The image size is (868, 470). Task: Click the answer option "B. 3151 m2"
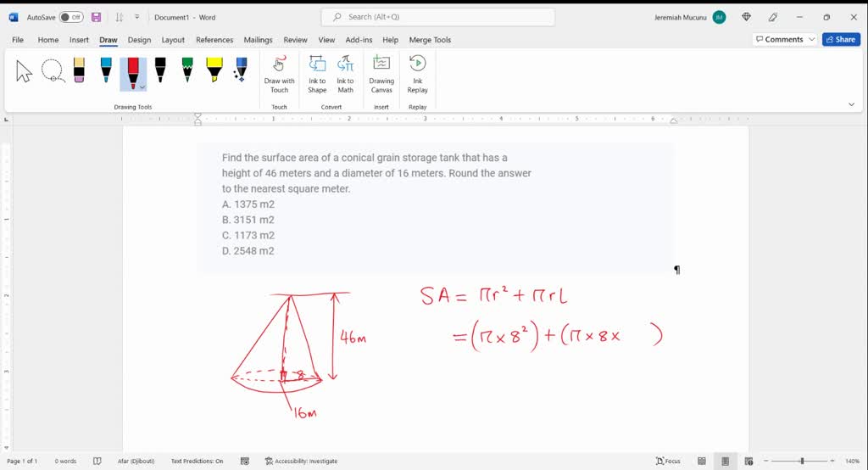(248, 220)
